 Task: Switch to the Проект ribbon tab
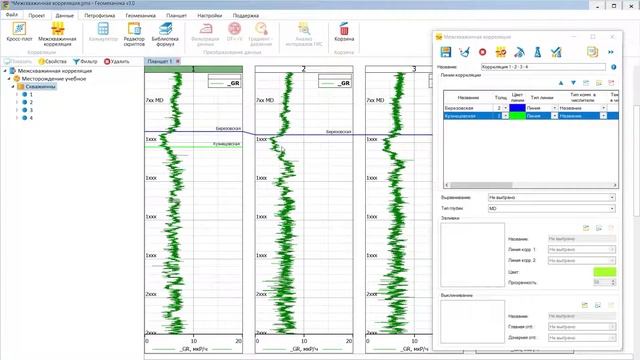pos(36,16)
